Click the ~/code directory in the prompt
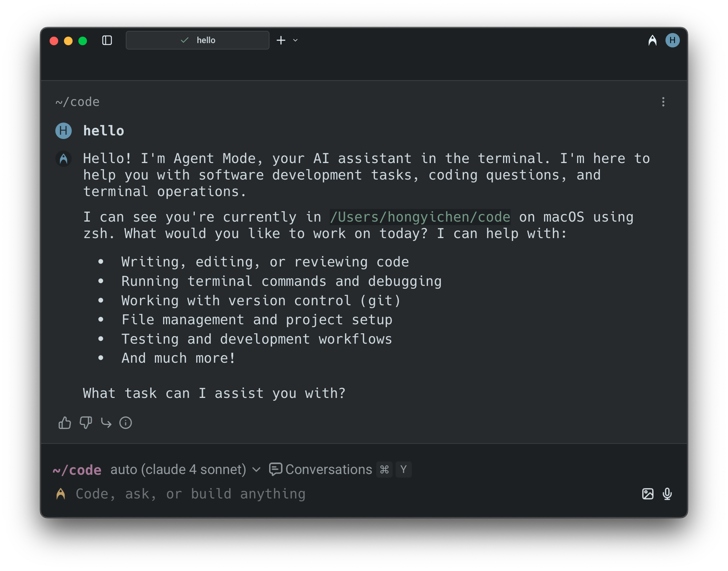 77,470
